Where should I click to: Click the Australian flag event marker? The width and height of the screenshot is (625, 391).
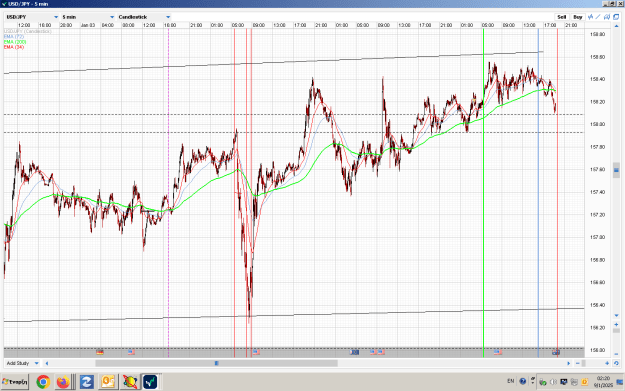click(x=556, y=352)
